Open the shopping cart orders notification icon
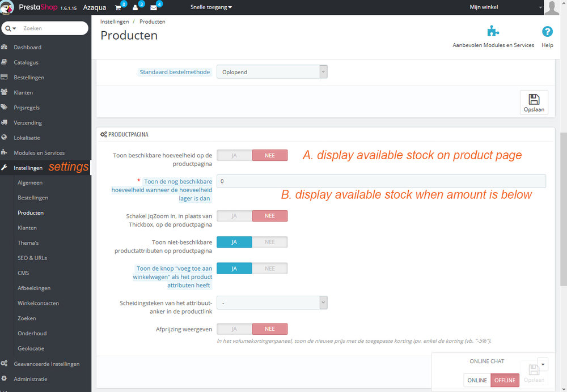This screenshot has width=567, height=392. coord(118,7)
